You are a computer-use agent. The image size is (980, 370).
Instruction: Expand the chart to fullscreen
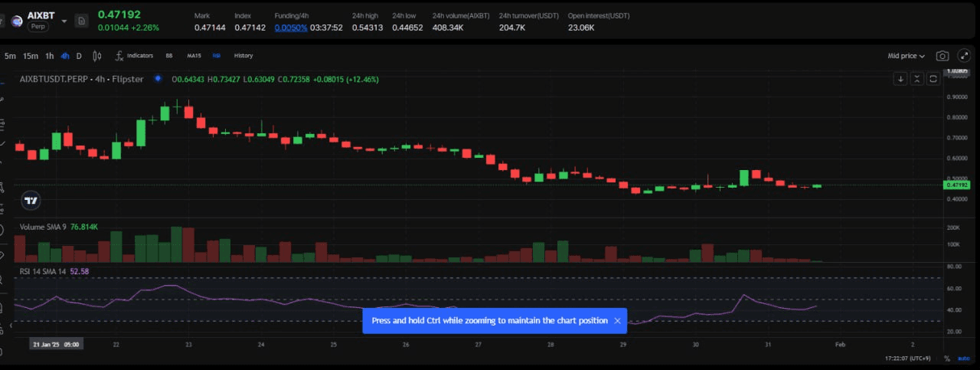tap(964, 56)
